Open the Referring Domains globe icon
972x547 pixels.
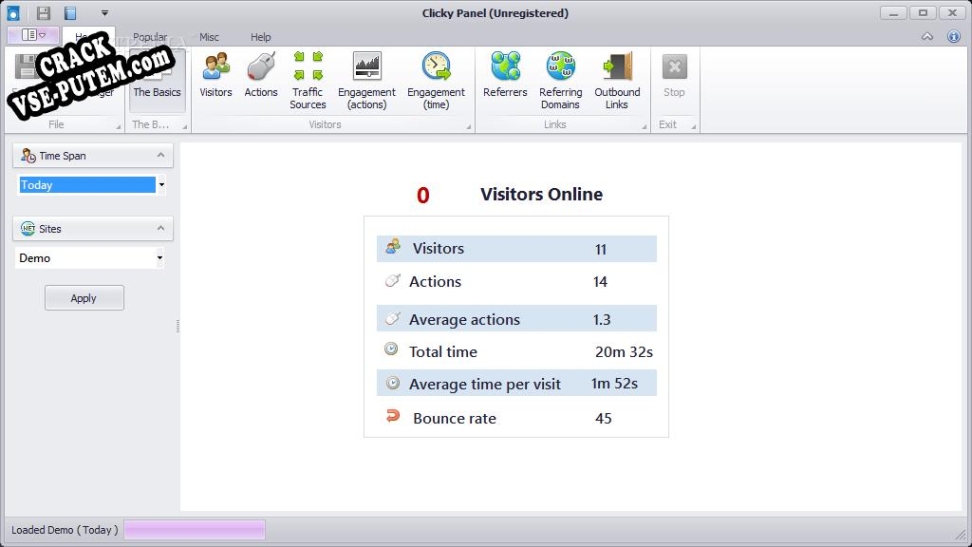[x=560, y=66]
